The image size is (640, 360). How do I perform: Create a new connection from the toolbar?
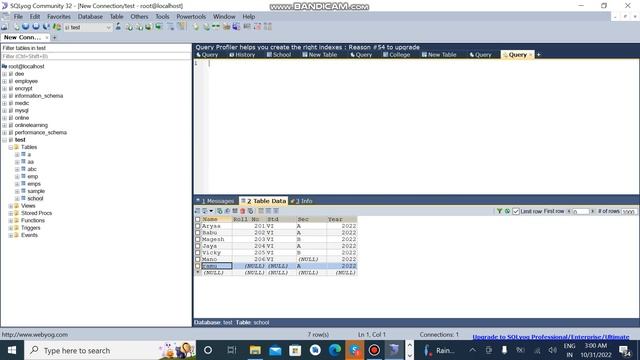pyautogui.click(x=4, y=27)
